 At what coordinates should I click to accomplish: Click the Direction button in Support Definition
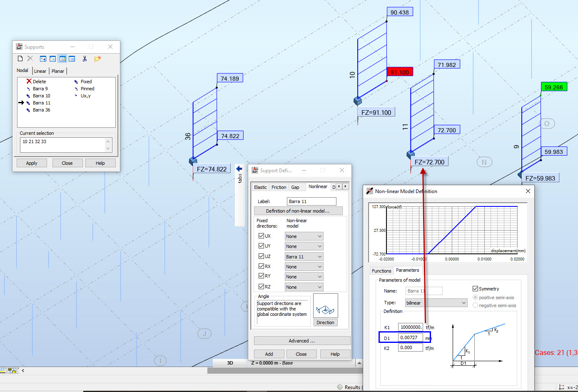(x=325, y=322)
